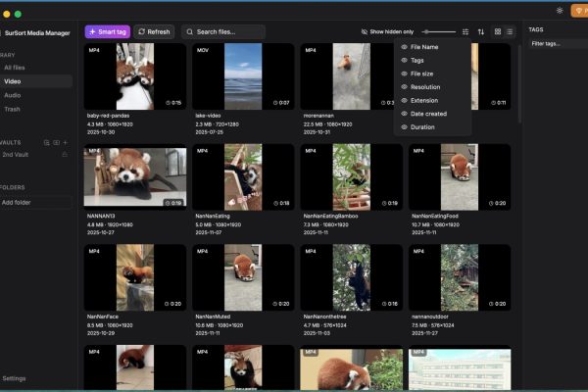Open the NanNanFace video thumbnail

pos(135,277)
